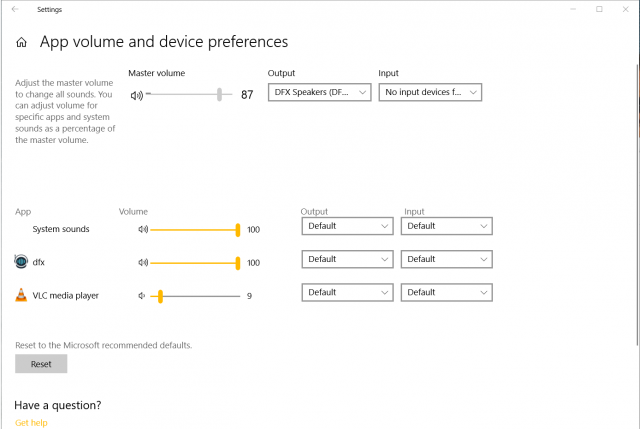
Task: Open the master Input device dropdown
Action: pyautogui.click(x=430, y=92)
